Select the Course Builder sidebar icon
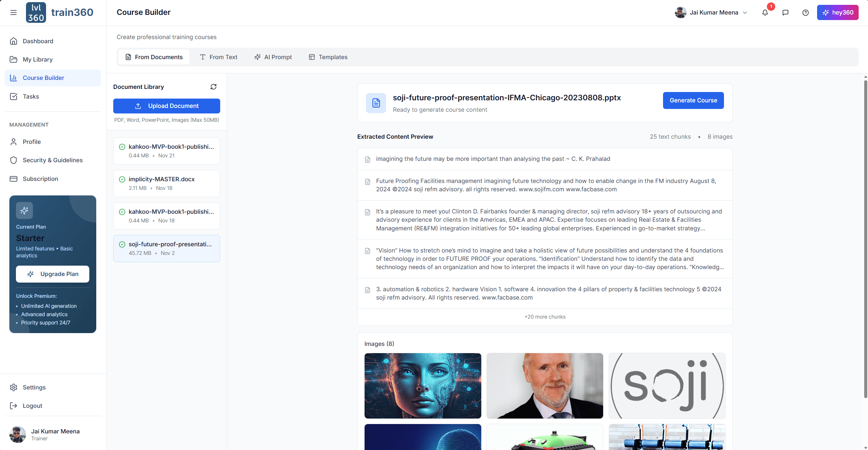868x450 pixels. (14, 78)
